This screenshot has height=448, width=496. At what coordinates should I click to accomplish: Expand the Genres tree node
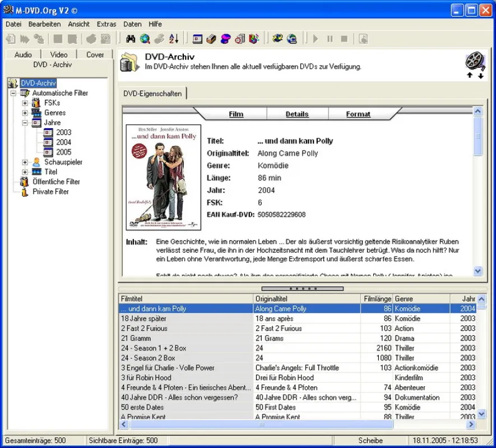click(25, 113)
